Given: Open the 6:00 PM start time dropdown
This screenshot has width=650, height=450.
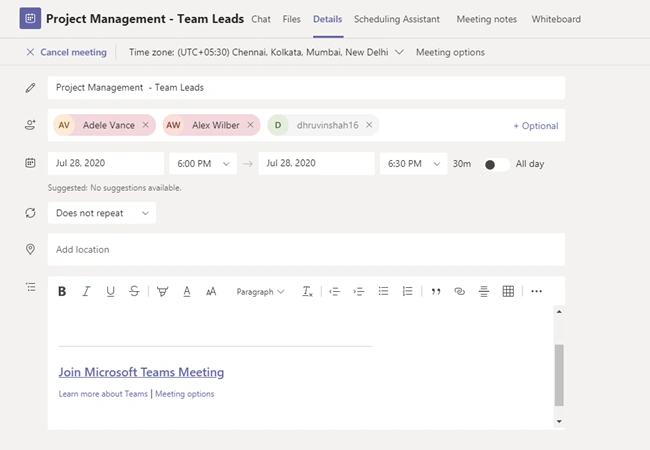Looking at the screenshot, I should [x=203, y=164].
